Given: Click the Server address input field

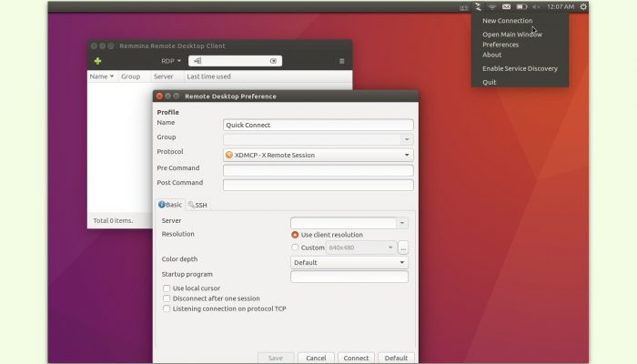Looking at the screenshot, I should point(344,223).
